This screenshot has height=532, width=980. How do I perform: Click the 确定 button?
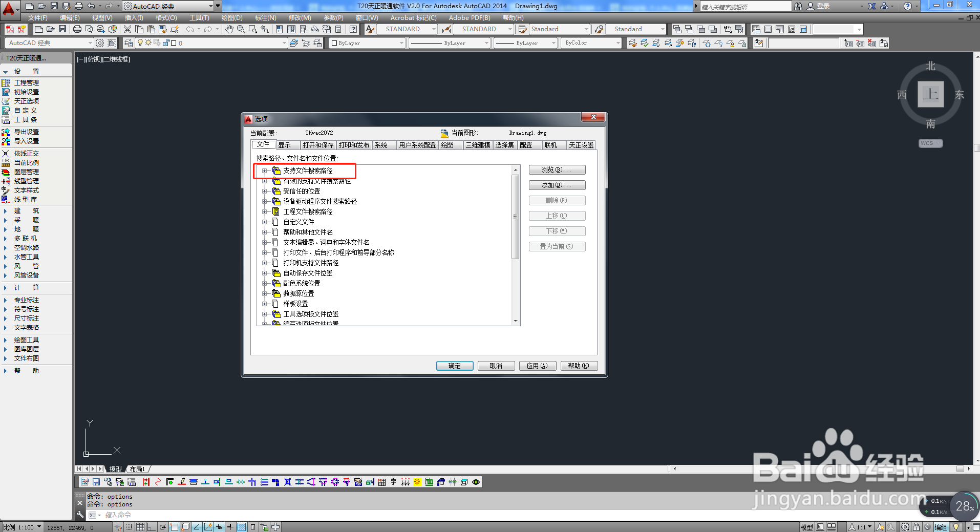pyautogui.click(x=455, y=366)
